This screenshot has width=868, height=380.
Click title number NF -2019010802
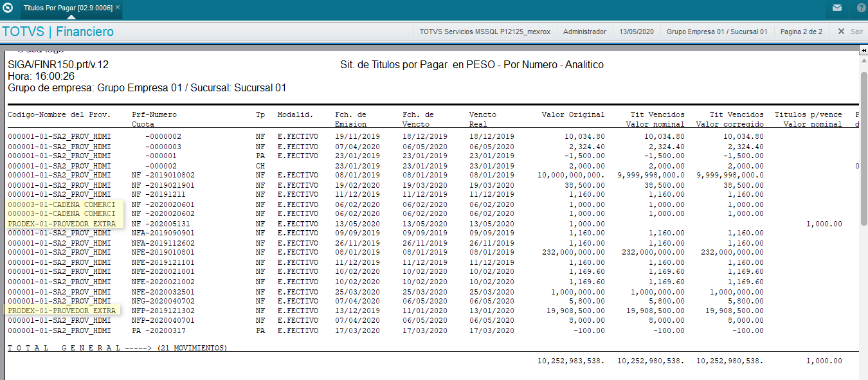pyautogui.click(x=163, y=175)
